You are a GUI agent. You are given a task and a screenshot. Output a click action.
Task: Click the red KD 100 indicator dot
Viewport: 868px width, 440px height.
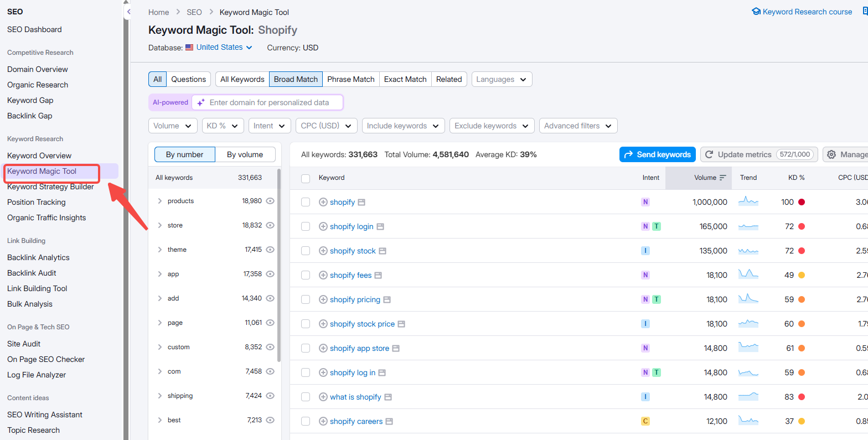pos(802,202)
